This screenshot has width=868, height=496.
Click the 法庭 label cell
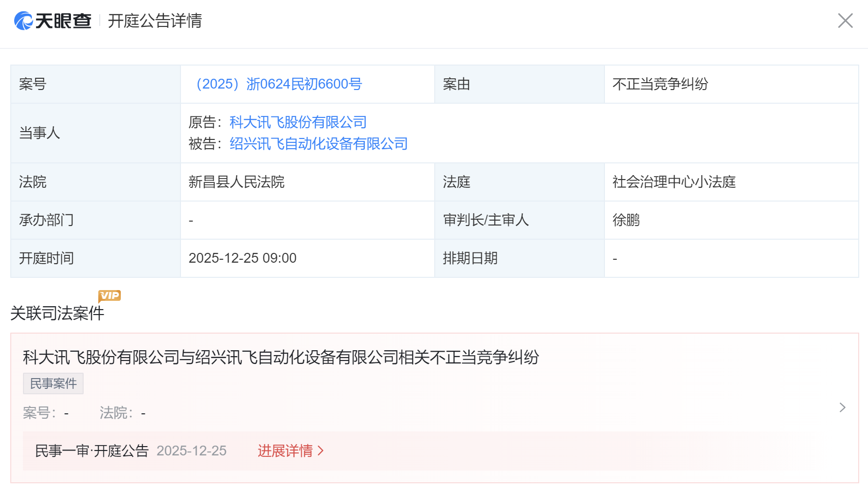click(519, 182)
